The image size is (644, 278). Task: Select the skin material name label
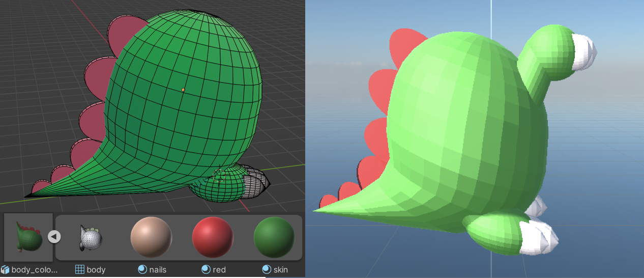tap(280, 269)
